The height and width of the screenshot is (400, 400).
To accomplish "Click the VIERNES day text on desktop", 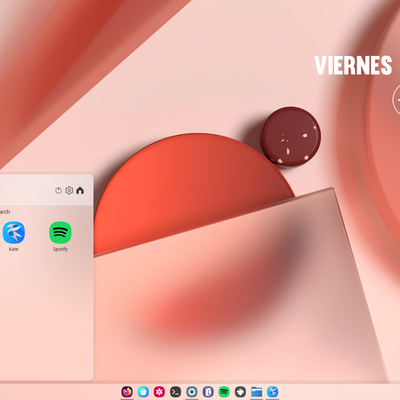I will pyautogui.click(x=353, y=65).
